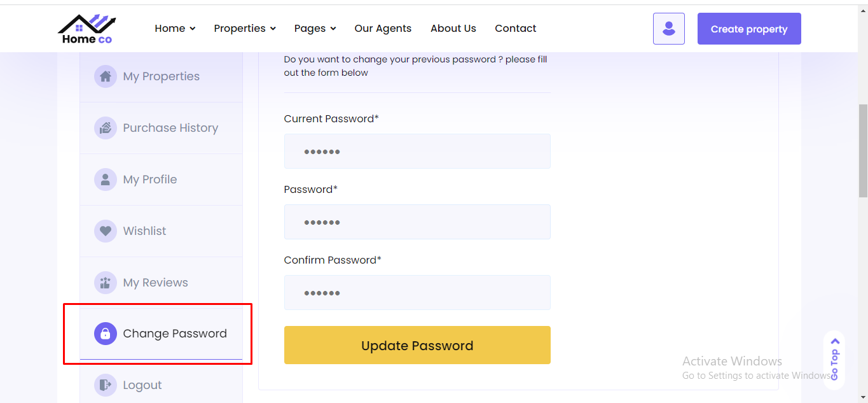The image size is (868, 403).
Task: Click the Logout door icon
Action: [x=106, y=385]
